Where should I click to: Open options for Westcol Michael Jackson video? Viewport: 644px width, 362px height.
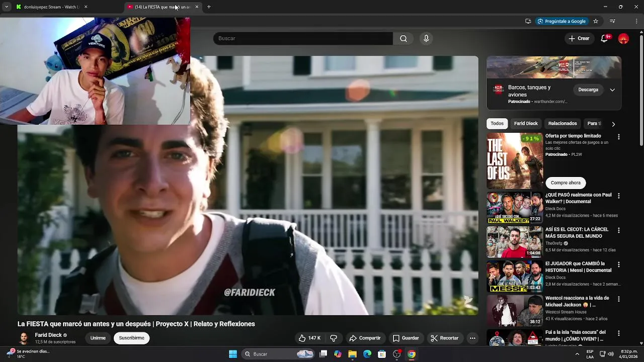pos(619,299)
